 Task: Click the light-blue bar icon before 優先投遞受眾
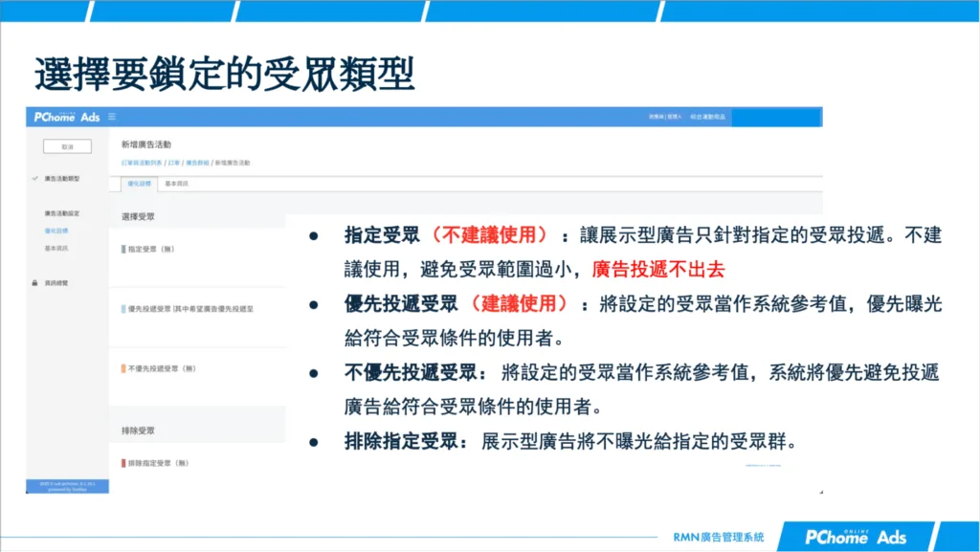coord(122,309)
